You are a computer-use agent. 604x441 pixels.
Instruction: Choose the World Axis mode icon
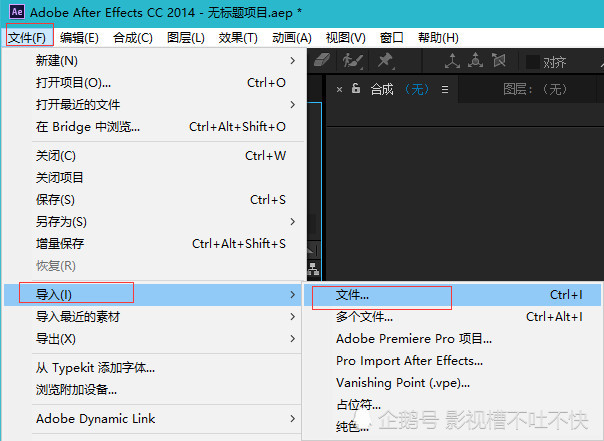[475, 60]
